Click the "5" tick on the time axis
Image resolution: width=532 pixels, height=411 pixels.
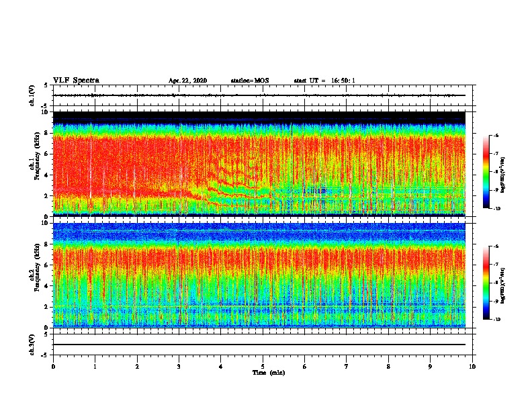[263, 367]
